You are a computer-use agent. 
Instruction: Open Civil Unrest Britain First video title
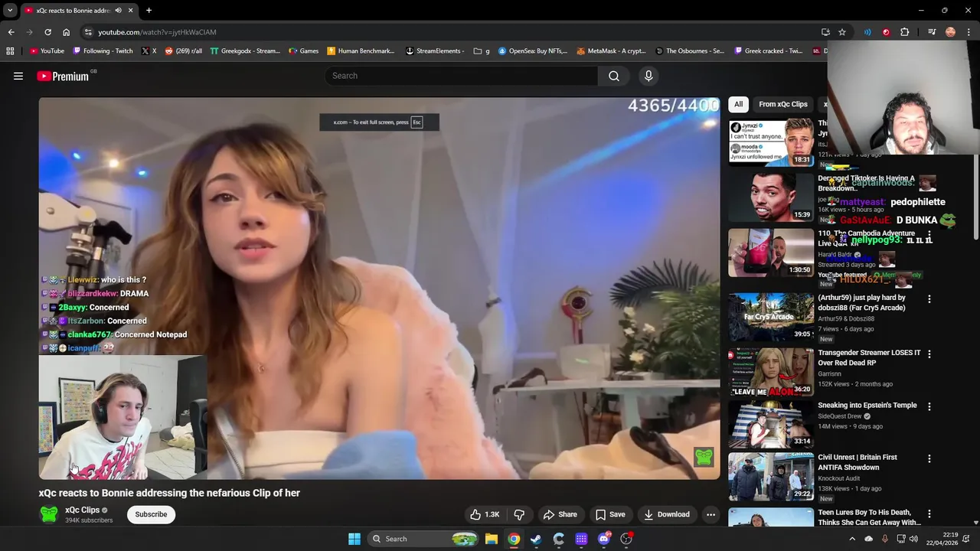pyautogui.click(x=857, y=462)
